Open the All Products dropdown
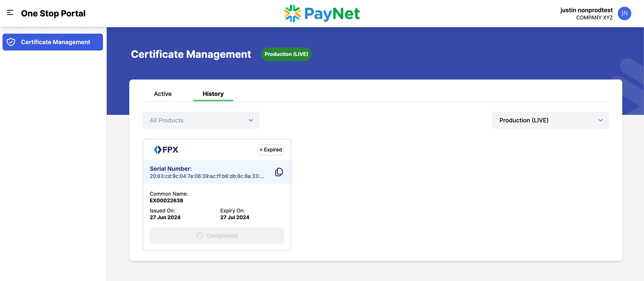The width and height of the screenshot is (644, 281). [201, 120]
